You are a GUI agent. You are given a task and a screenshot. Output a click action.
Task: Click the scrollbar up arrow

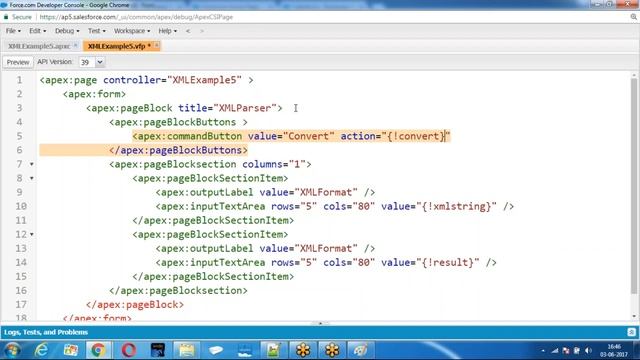click(634, 76)
